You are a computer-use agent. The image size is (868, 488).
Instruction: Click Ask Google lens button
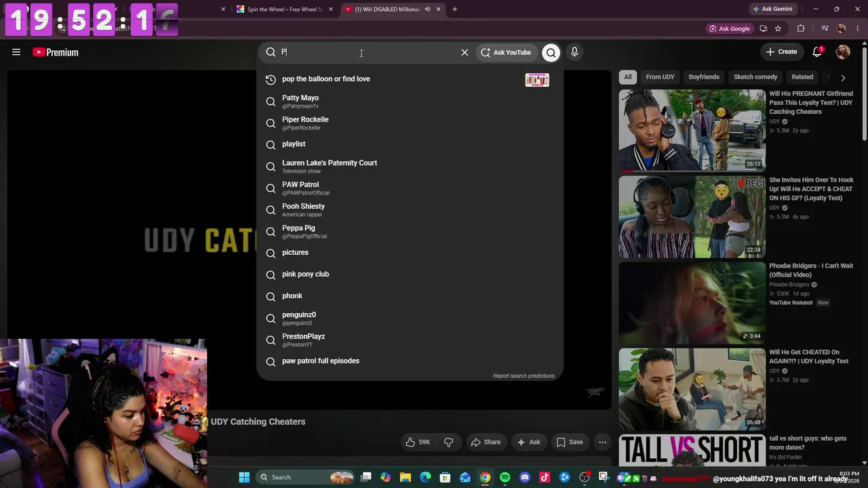pos(730,28)
